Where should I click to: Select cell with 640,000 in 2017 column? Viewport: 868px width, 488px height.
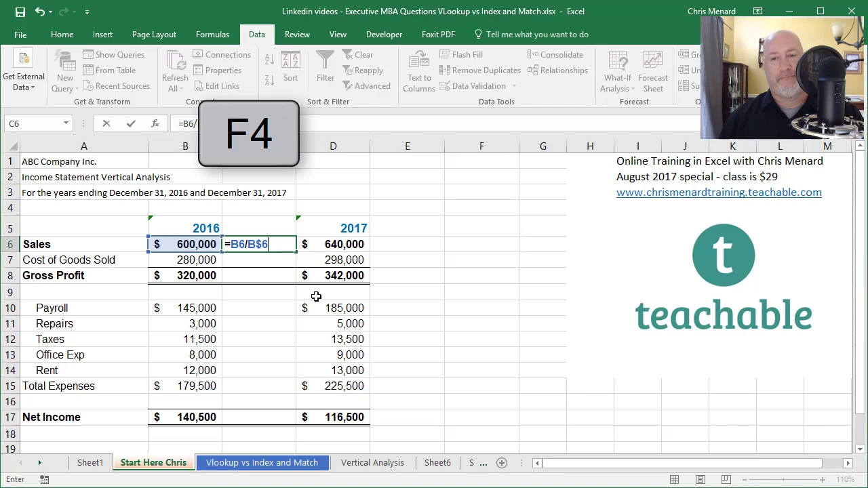333,244
